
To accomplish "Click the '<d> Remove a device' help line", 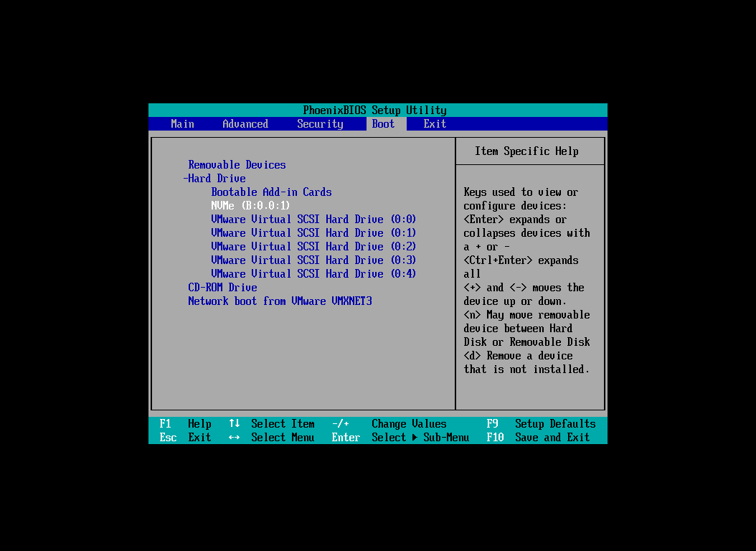I will (519, 356).
